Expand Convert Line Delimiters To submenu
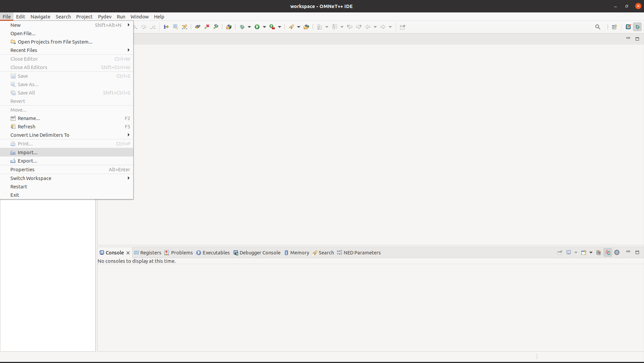Image resolution: width=644 pixels, height=363 pixels. pos(67,135)
